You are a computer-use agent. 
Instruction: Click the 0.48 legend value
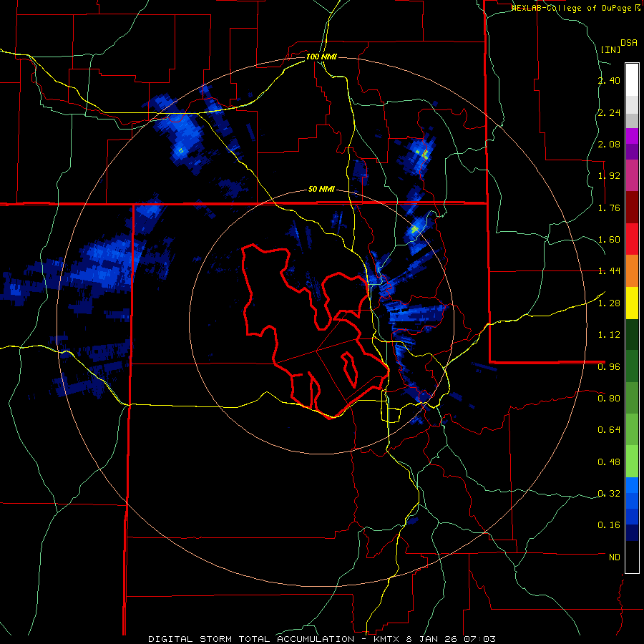(x=609, y=462)
